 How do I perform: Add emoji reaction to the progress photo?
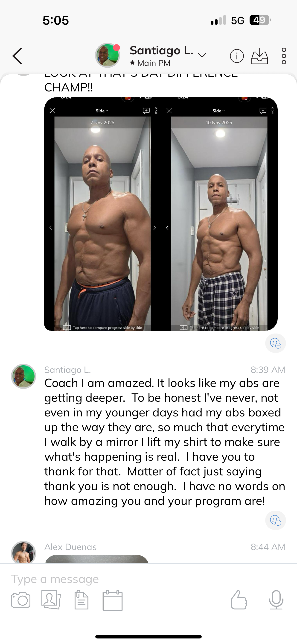276,343
